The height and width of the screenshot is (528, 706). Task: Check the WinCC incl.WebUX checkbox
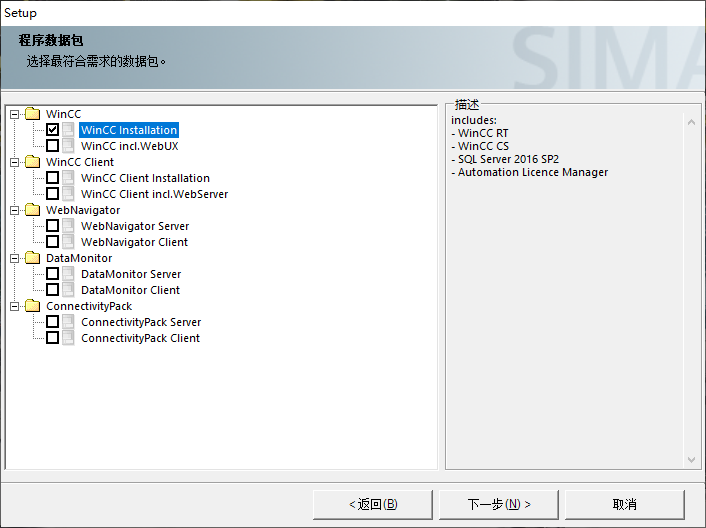click(52, 145)
